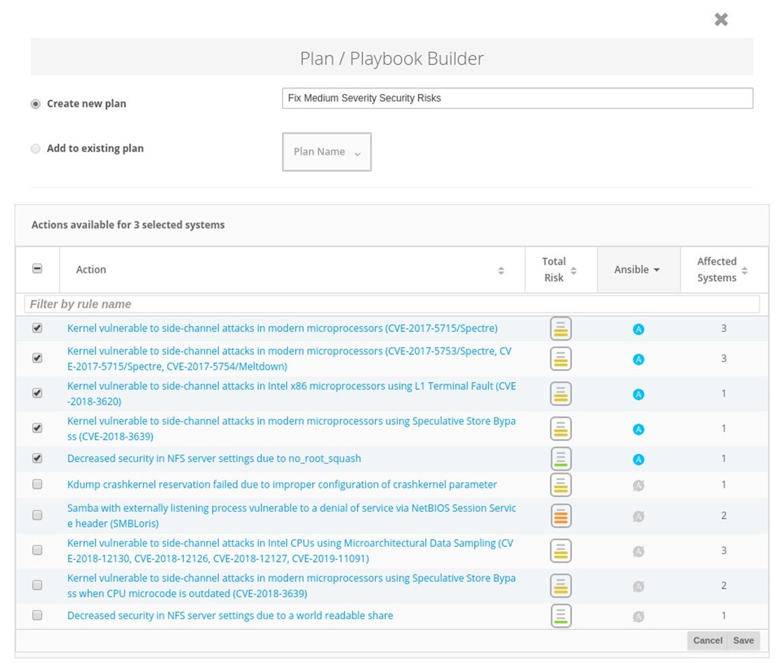Sort the table by Ansible column
Image resolution: width=784 pixels, height=672 pixels.
[637, 269]
